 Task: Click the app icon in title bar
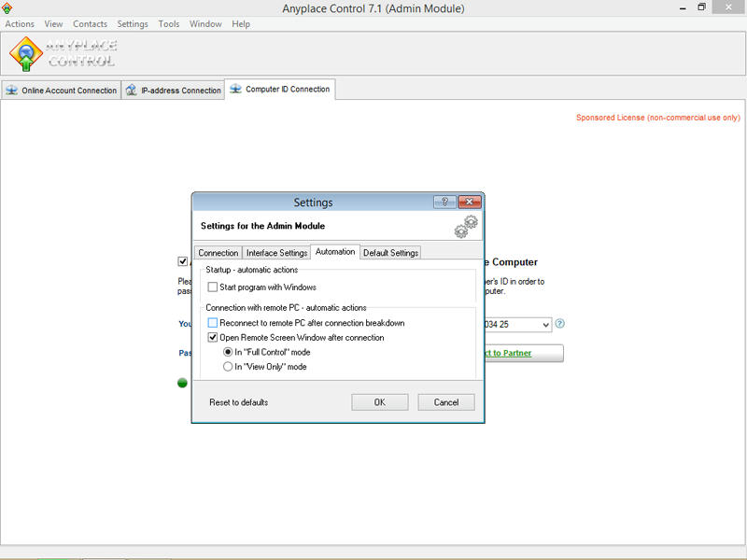[x=7, y=8]
